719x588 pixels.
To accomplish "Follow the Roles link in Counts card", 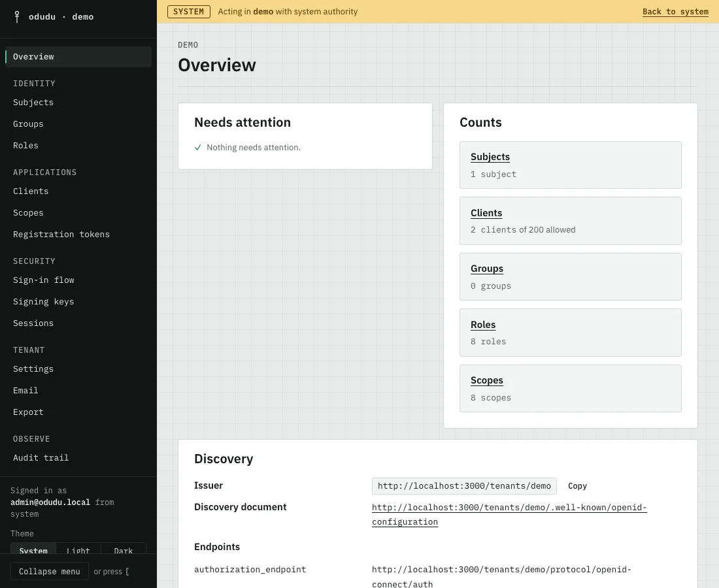I will tap(483, 325).
